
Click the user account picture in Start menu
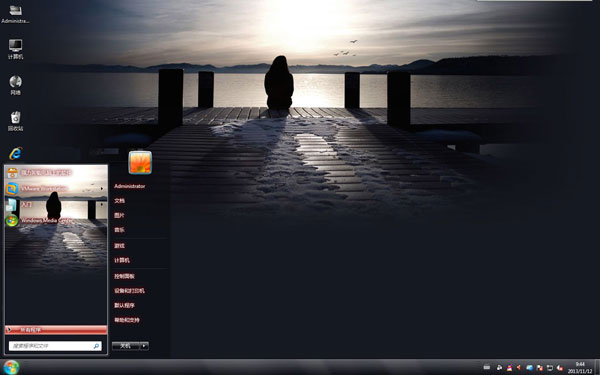tap(140, 163)
